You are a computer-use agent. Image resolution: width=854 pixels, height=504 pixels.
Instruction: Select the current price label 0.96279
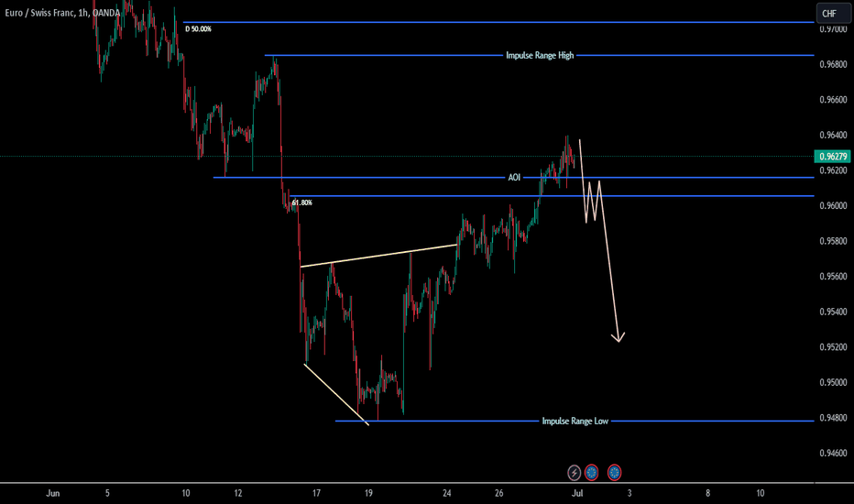pos(833,157)
